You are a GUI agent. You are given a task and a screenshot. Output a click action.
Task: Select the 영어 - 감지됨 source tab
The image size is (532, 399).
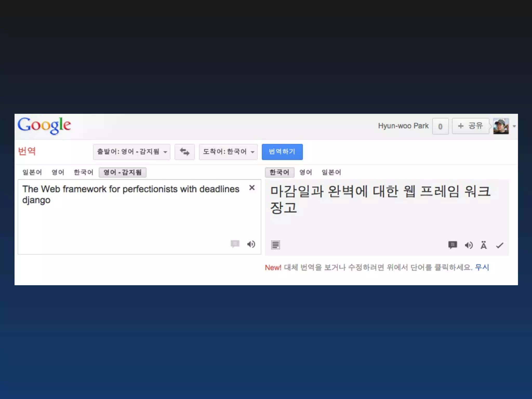coord(122,172)
